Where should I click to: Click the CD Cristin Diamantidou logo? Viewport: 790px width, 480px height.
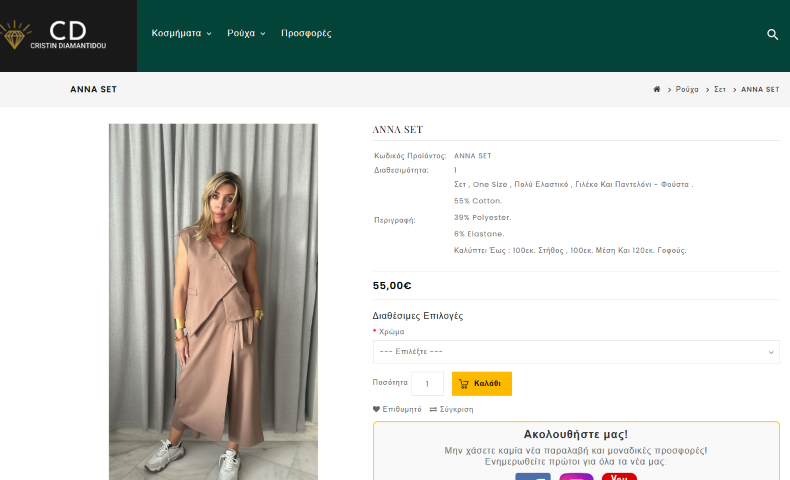coord(68,35)
